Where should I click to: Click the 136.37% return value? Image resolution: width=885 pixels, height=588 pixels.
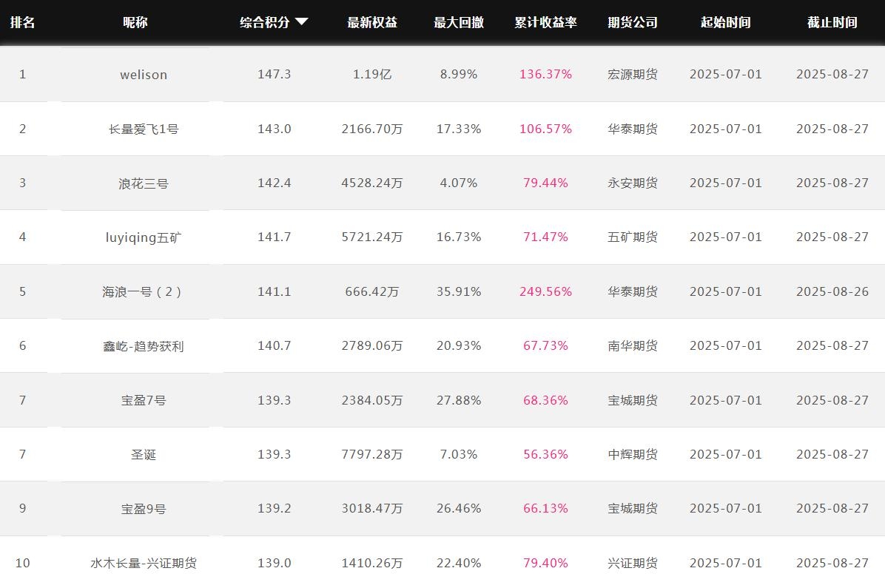tap(546, 74)
